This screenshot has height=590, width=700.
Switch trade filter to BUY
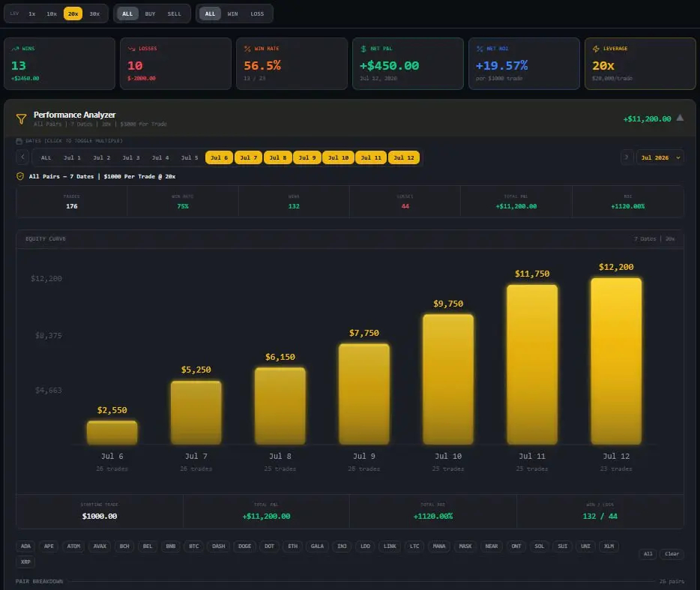tap(150, 13)
